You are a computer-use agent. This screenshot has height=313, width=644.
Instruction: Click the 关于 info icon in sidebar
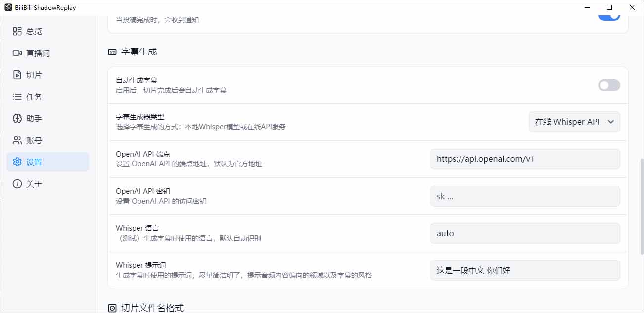tap(17, 184)
